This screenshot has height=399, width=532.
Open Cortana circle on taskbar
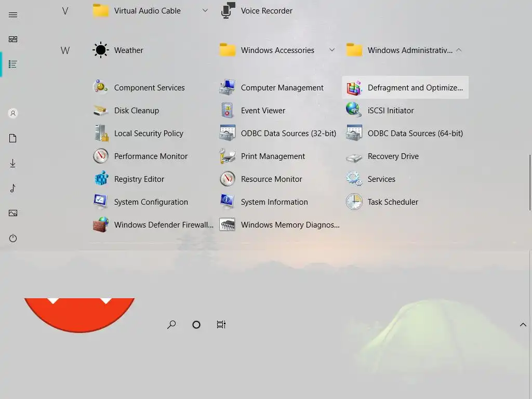[196, 325]
